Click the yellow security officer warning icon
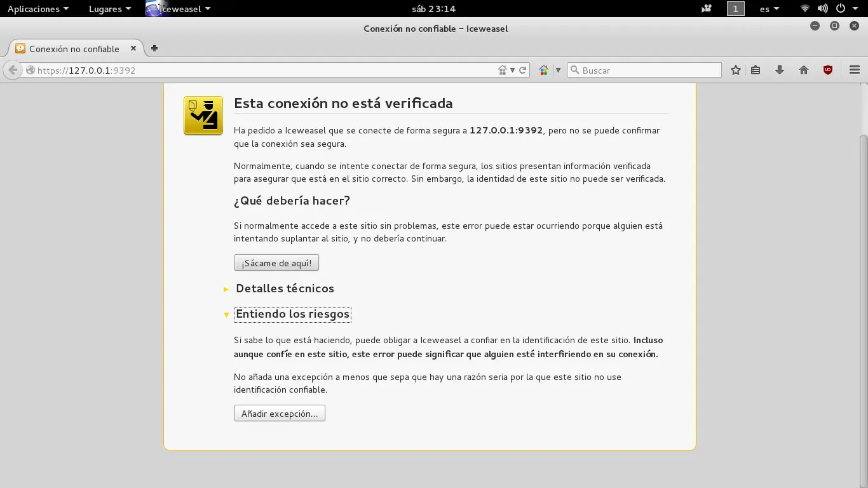Viewport: 868px width, 488px height. 203,116
